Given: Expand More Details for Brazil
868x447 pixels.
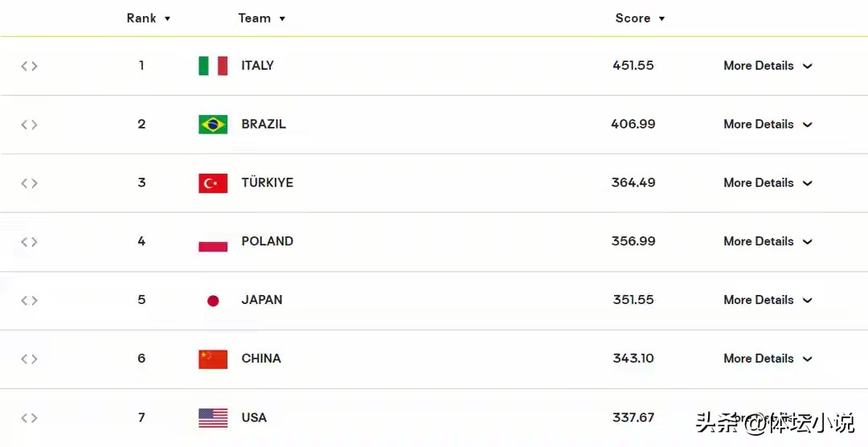Looking at the screenshot, I should (768, 125).
